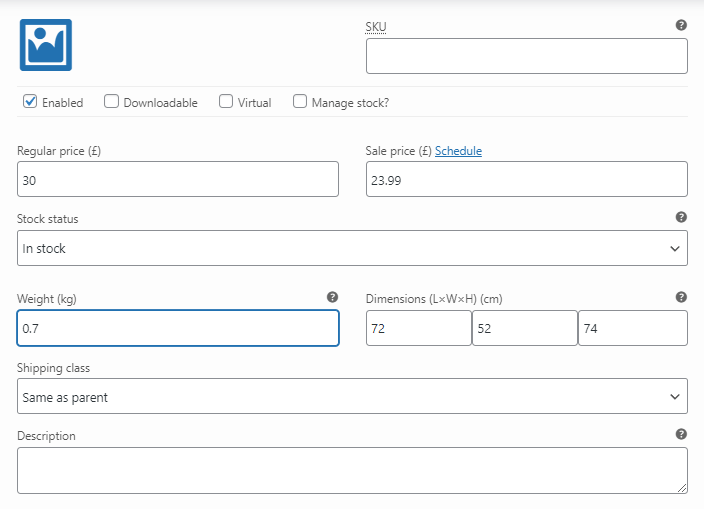Image resolution: width=704 pixels, height=509 pixels.
Task: Click the variation image placeholder thumbnail
Action: pyautogui.click(x=45, y=45)
